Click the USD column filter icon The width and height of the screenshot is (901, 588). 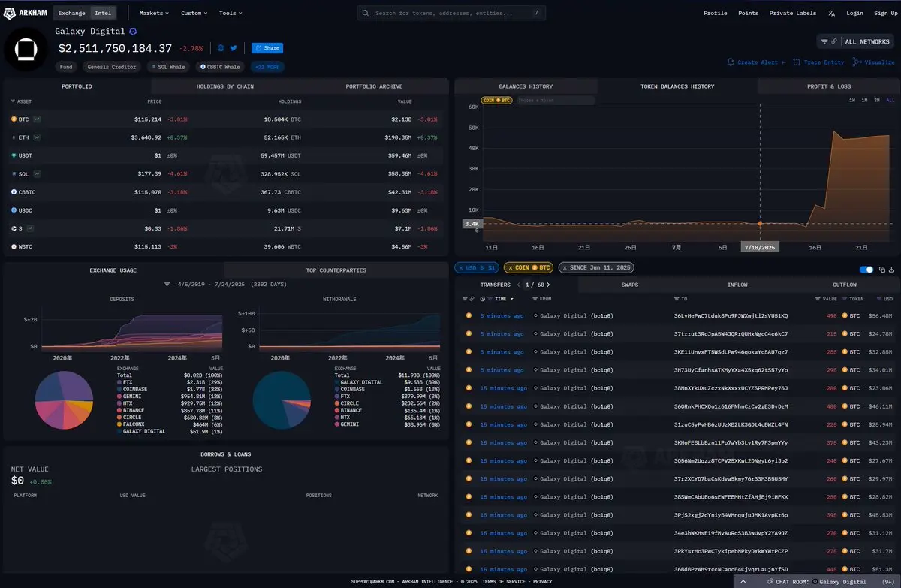coord(880,299)
